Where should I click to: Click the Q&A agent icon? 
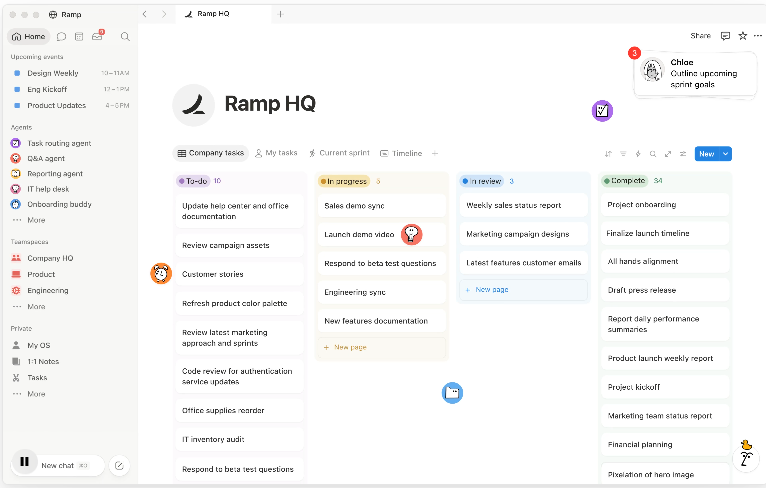point(16,158)
